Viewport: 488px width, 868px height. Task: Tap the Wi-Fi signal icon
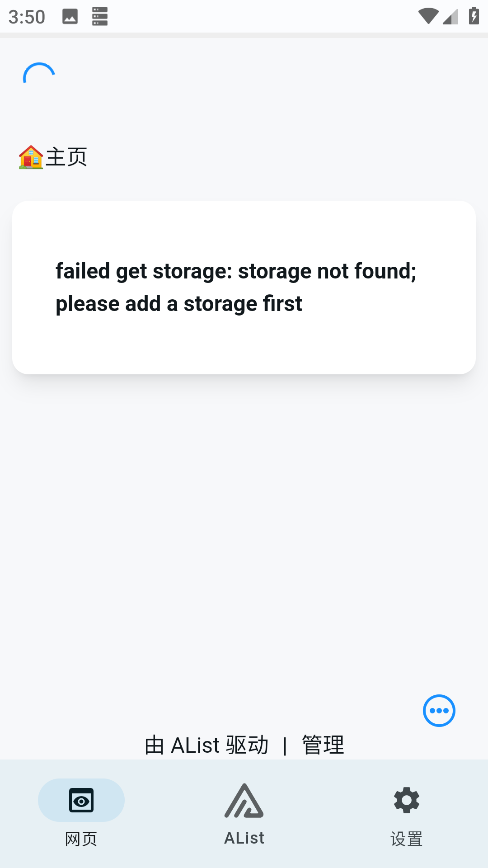coord(428,16)
